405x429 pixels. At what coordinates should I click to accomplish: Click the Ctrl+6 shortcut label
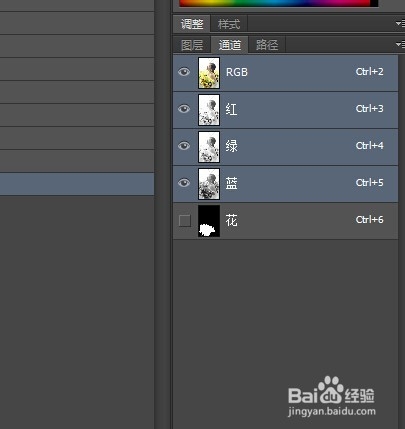[x=369, y=220]
